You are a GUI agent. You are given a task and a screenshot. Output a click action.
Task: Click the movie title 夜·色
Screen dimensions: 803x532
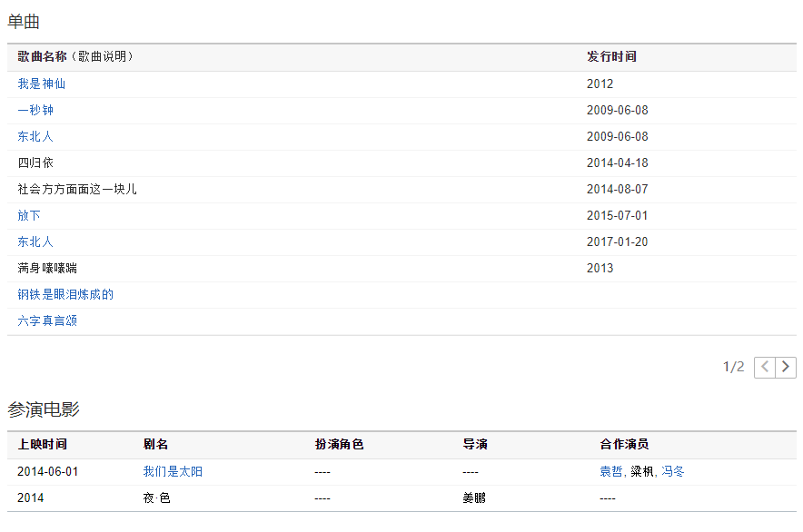click(x=156, y=498)
